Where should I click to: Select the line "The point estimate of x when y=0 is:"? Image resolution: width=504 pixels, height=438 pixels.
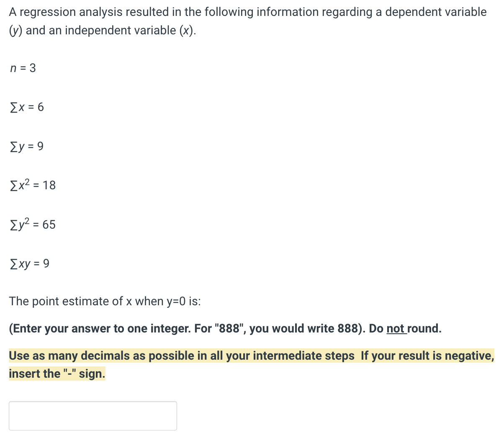coord(105,301)
